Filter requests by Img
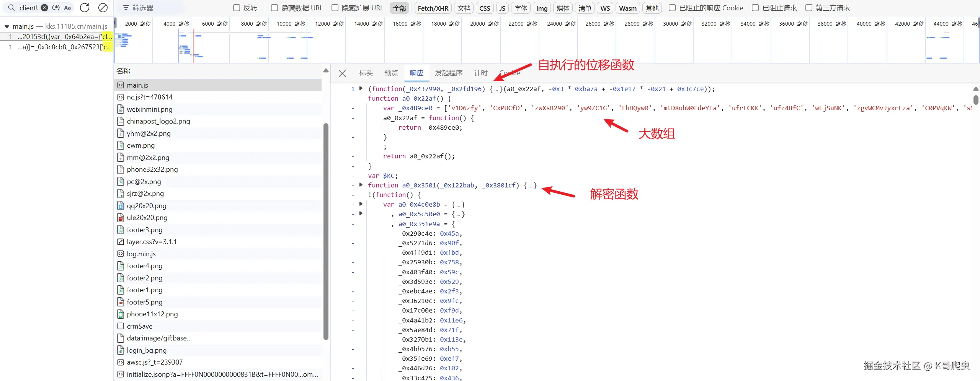 click(x=542, y=8)
